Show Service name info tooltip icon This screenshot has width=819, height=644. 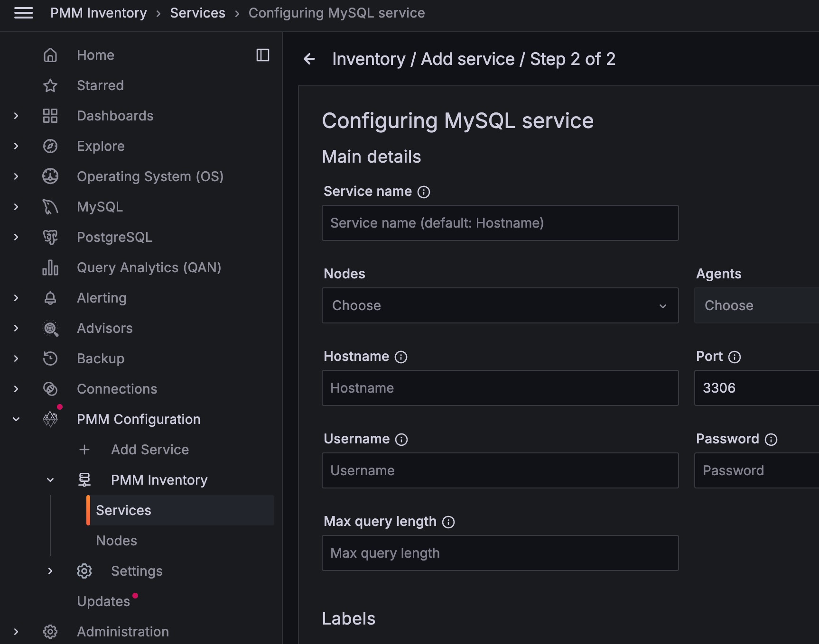point(424,192)
